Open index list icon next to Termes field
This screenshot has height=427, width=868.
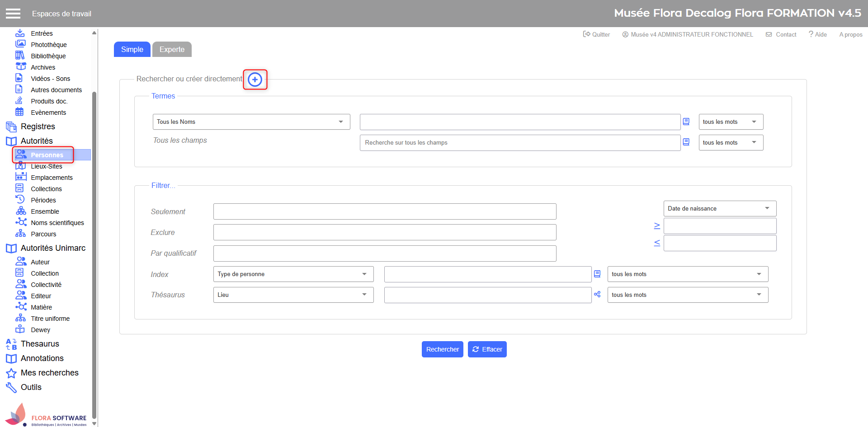point(686,122)
